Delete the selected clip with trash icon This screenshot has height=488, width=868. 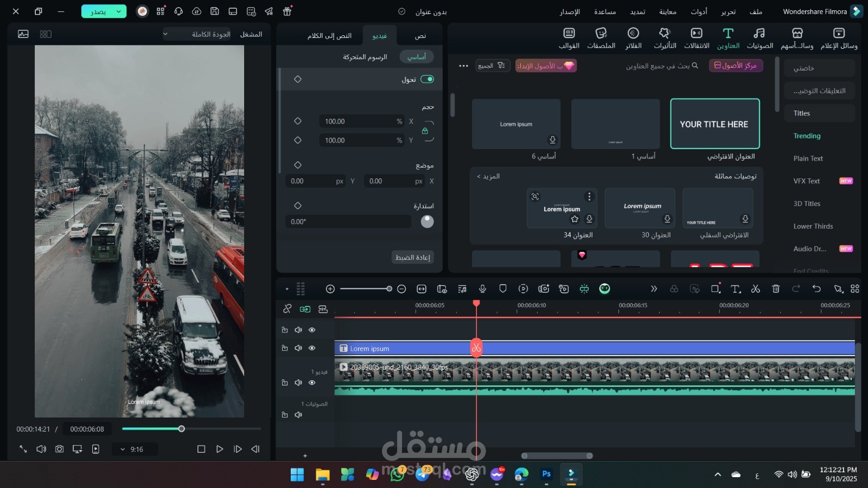[776, 289]
